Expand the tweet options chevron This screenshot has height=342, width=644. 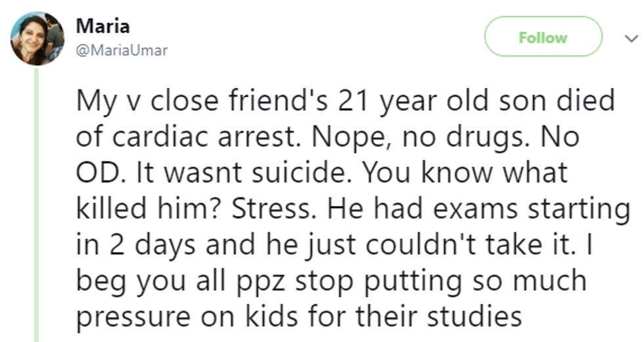(627, 39)
